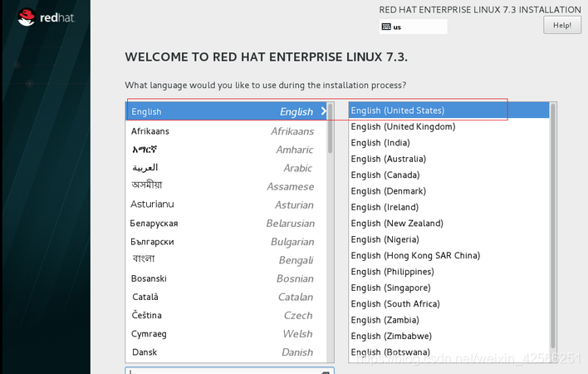
Task: Choose English (Denmark) locale
Action: click(449, 191)
